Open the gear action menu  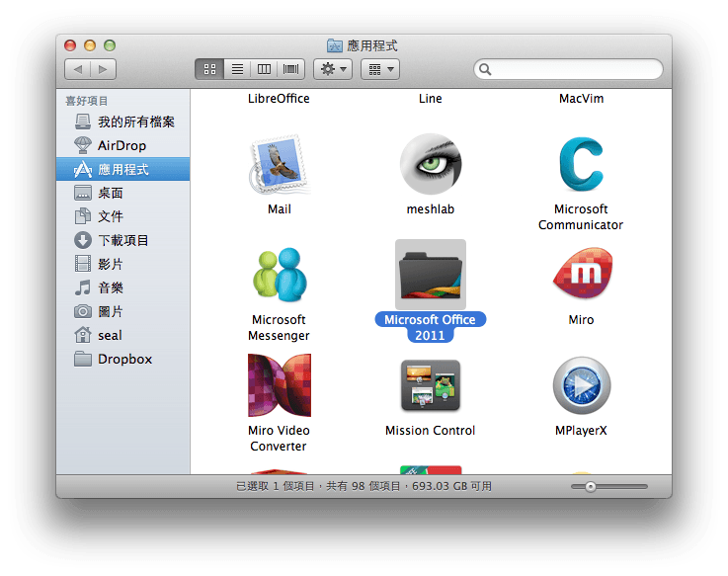[333, 69]
